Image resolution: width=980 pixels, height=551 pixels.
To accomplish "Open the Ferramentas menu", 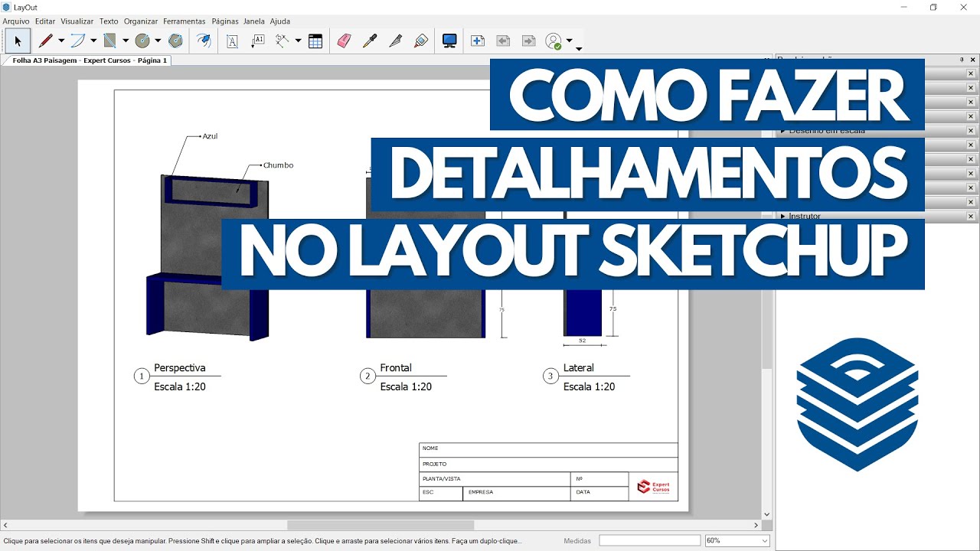I will tap(185, 21).
